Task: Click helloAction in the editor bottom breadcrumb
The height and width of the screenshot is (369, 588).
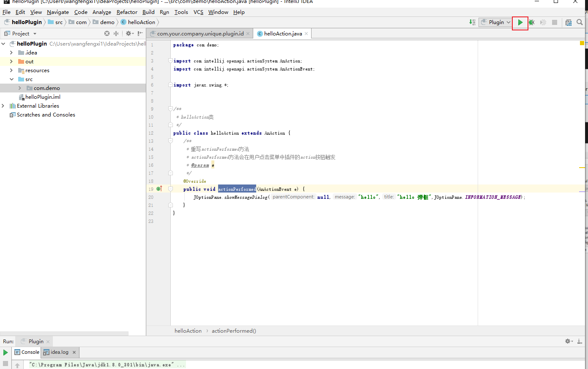Action: coord(188,331)
